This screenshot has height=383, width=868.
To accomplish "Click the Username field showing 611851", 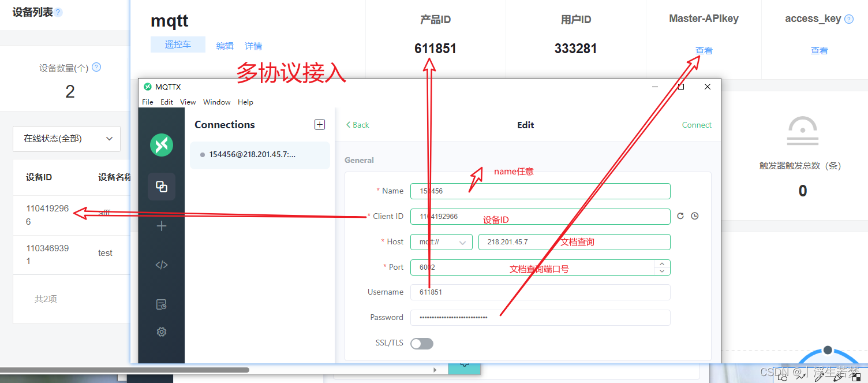I will [x=540, y=292].
